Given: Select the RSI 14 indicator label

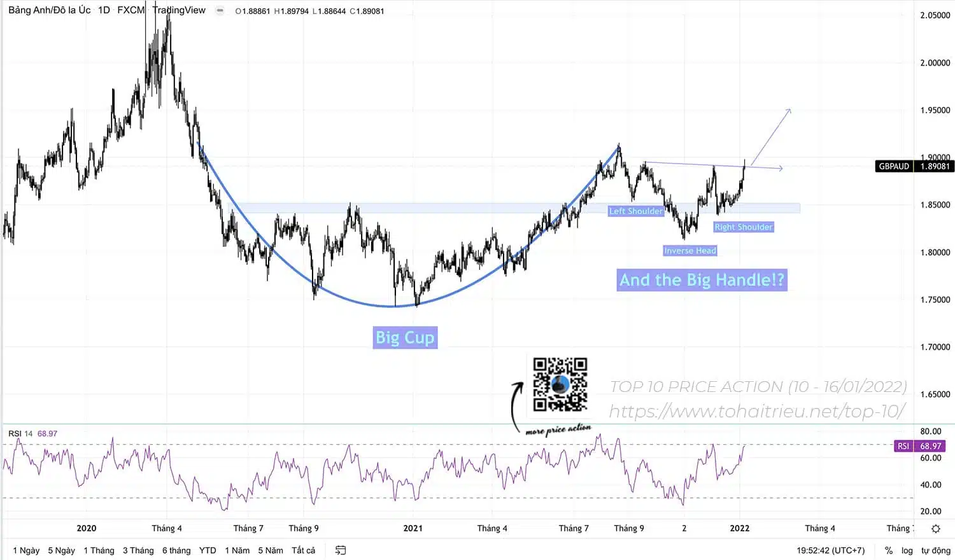Looking at the screenshot, I should coord(19,433).
